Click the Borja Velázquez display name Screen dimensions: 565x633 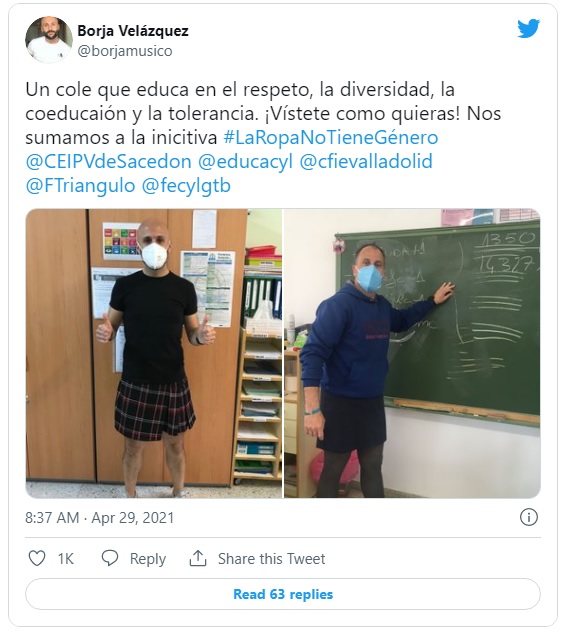coord(133,31)
